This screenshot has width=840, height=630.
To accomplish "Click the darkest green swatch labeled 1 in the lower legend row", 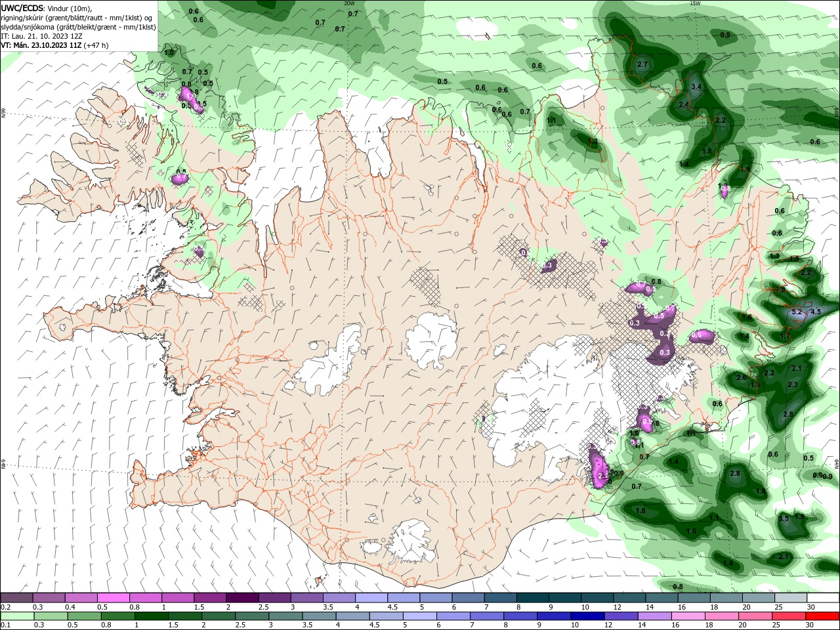I will click(151, 616).
